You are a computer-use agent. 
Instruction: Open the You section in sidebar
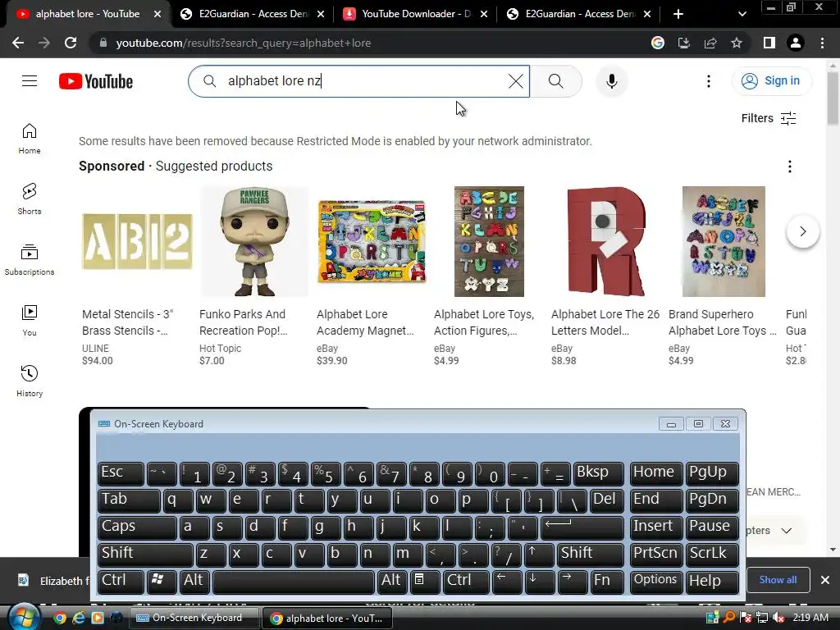coord(30,321)
